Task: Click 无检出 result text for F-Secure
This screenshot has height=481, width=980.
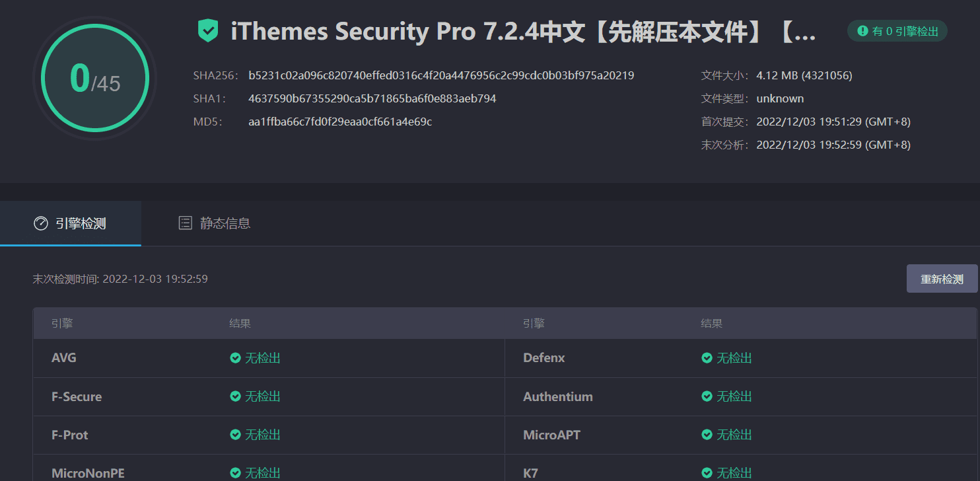Action: 263,396
